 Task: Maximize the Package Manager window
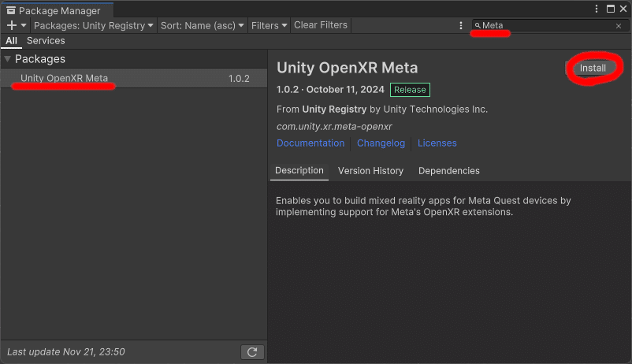click(x=611, y=9)
